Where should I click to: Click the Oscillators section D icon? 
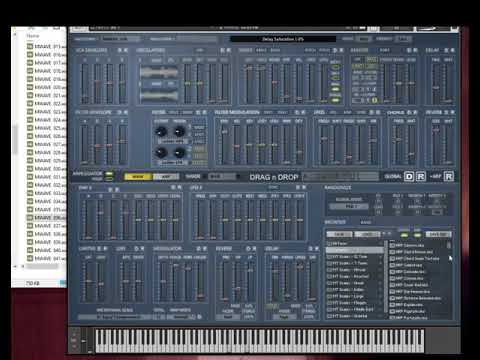pos(223,50)
